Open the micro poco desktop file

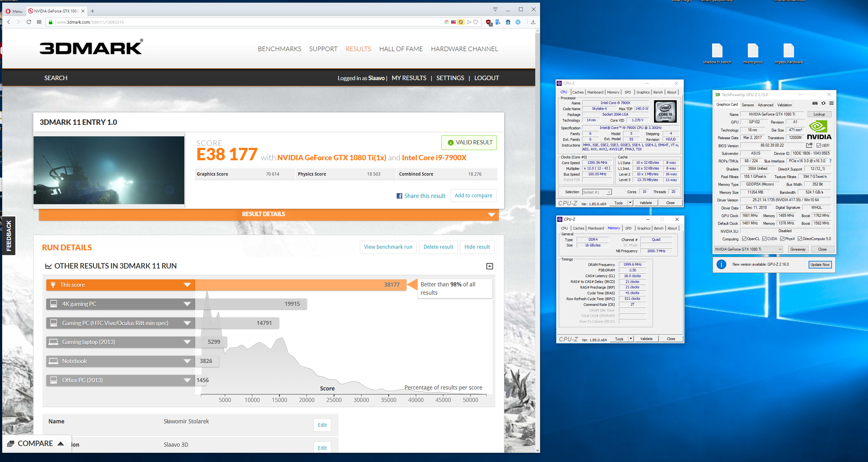(x=753, y=54)
